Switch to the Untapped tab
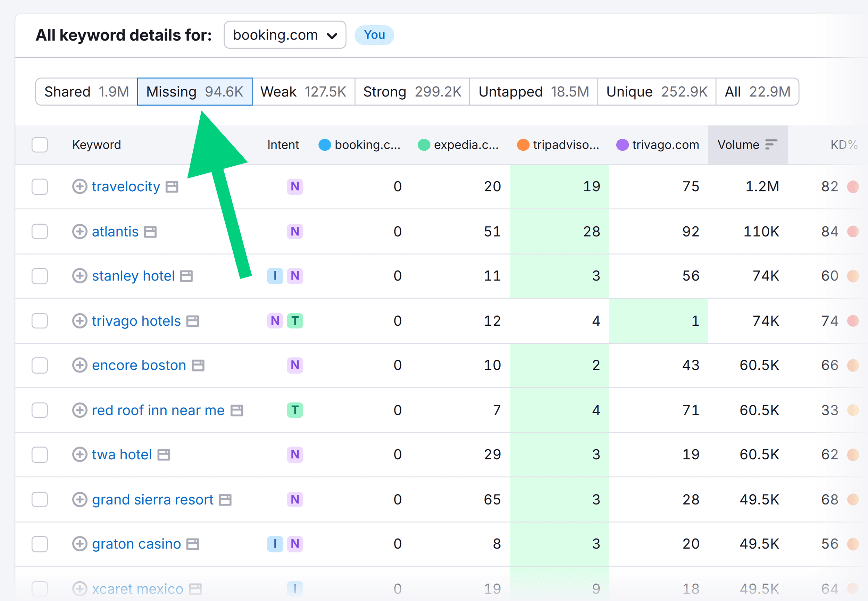 pos(533,91)
